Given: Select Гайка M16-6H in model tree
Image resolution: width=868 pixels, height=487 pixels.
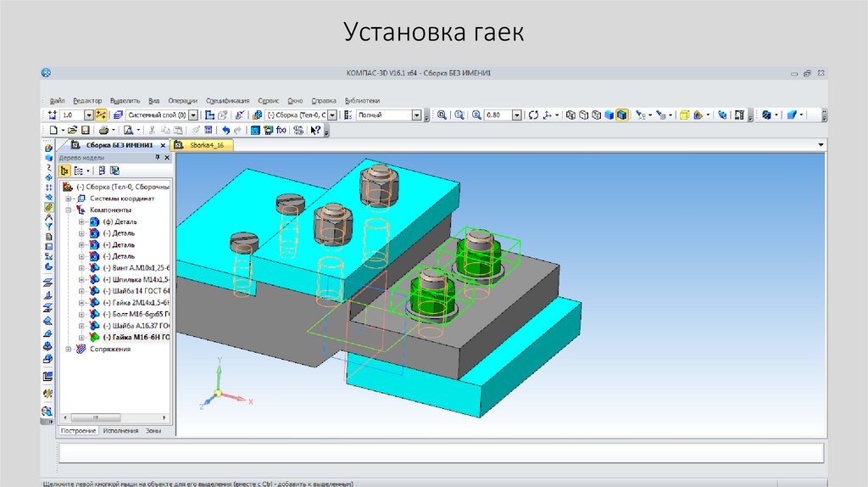Looking at the screenshot, I should 136,337.
